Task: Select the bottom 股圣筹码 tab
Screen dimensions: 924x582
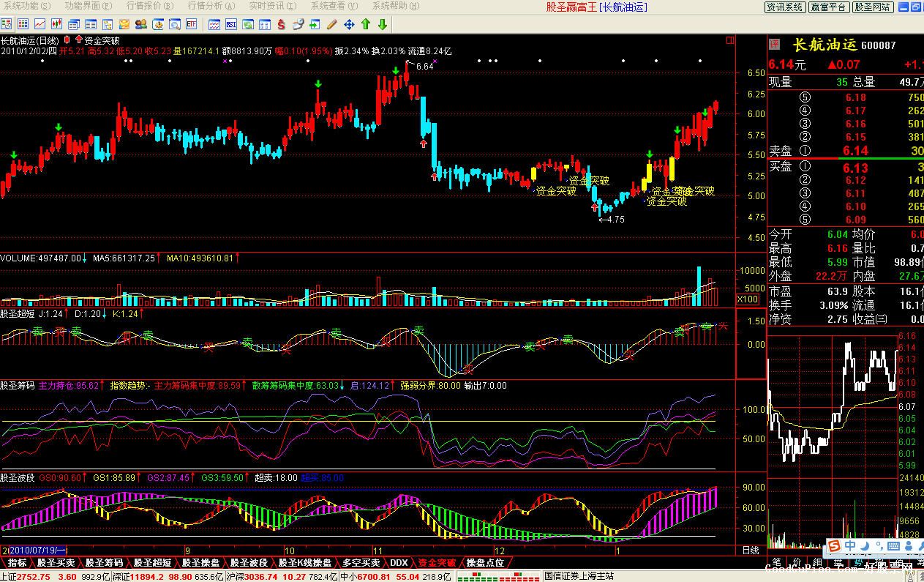Action: [105, 563]
